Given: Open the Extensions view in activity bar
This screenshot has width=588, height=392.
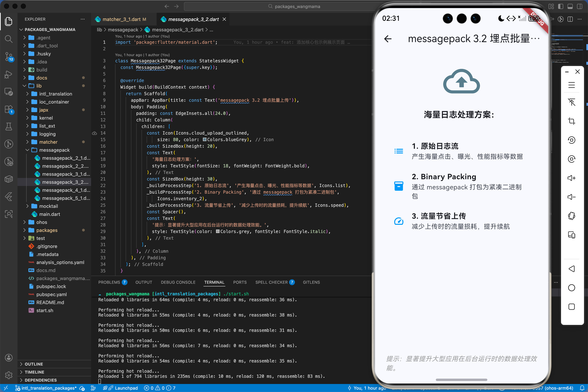Looking at the screenshot, I should click(x=9, y=109).
